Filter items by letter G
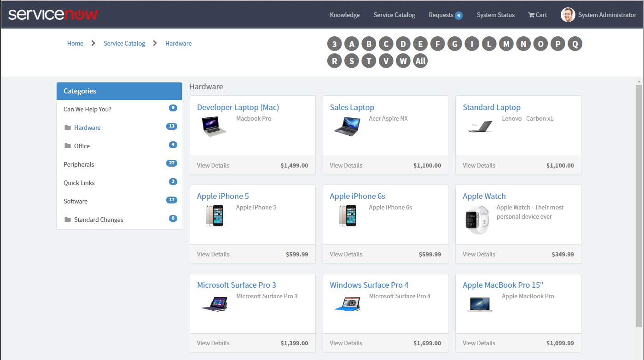Viewport: 644px width, 360px height. [x=455, y=44]
